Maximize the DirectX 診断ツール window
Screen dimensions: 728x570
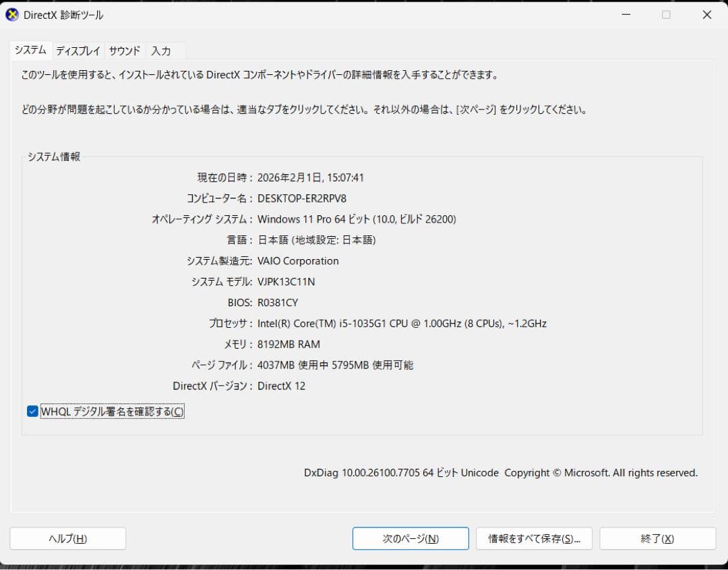(666, 14)
